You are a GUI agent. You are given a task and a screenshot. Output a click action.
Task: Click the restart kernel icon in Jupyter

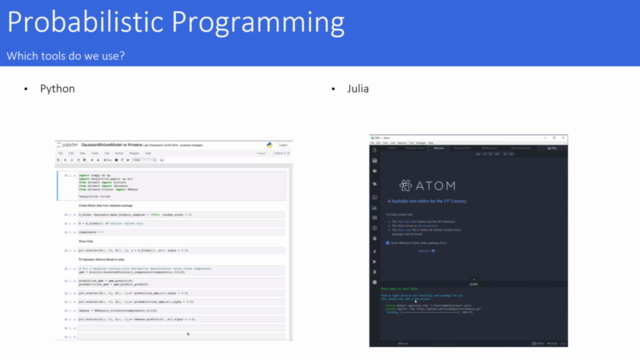[x=122, y=160]
